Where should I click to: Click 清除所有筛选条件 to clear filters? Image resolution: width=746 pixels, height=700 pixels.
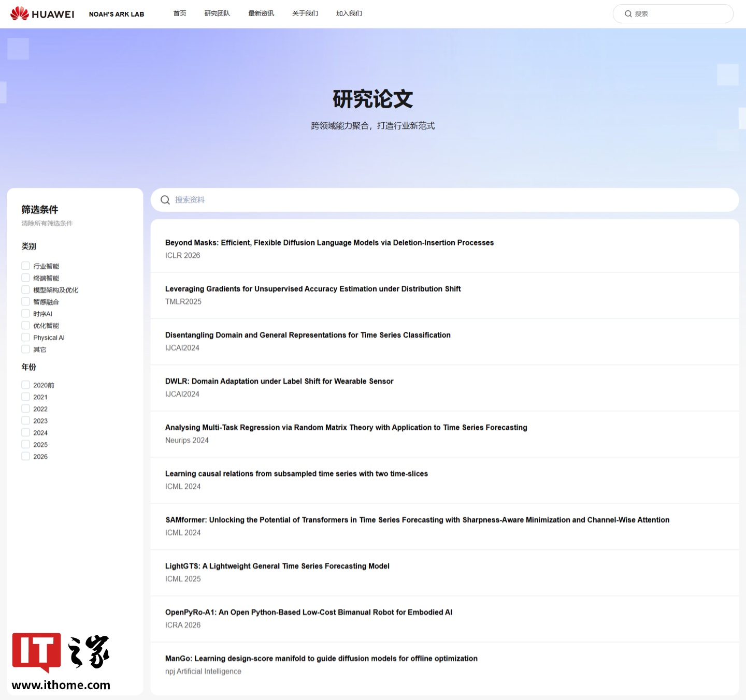click(x=47, y=223)
